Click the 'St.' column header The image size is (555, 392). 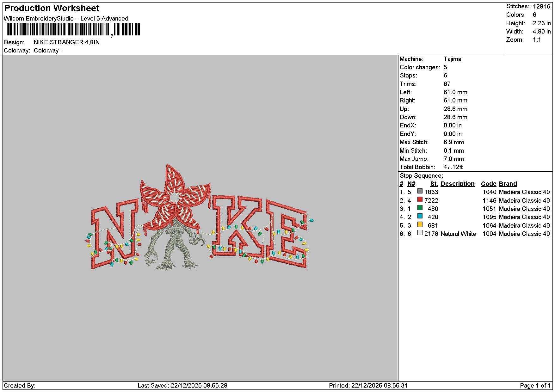434,184
